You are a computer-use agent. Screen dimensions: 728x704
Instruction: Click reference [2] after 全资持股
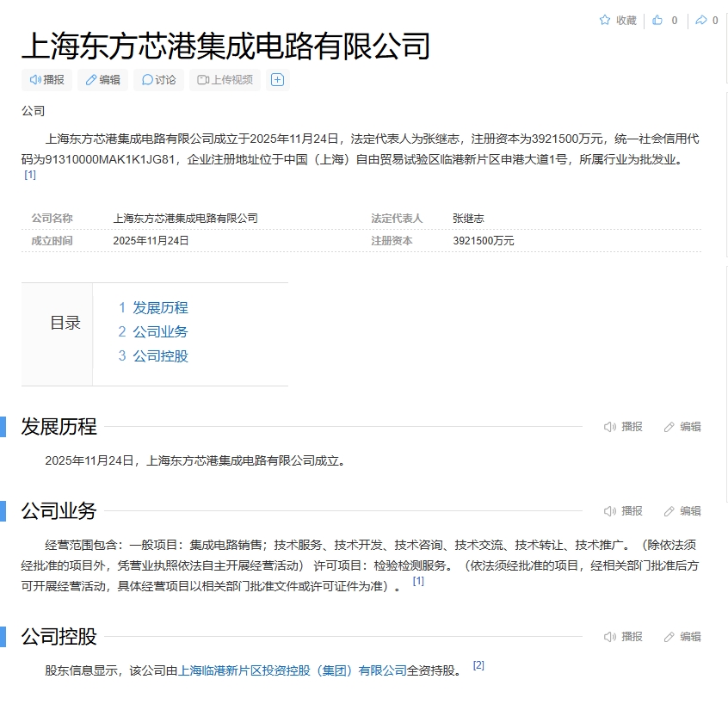click(x=478, y=665)
